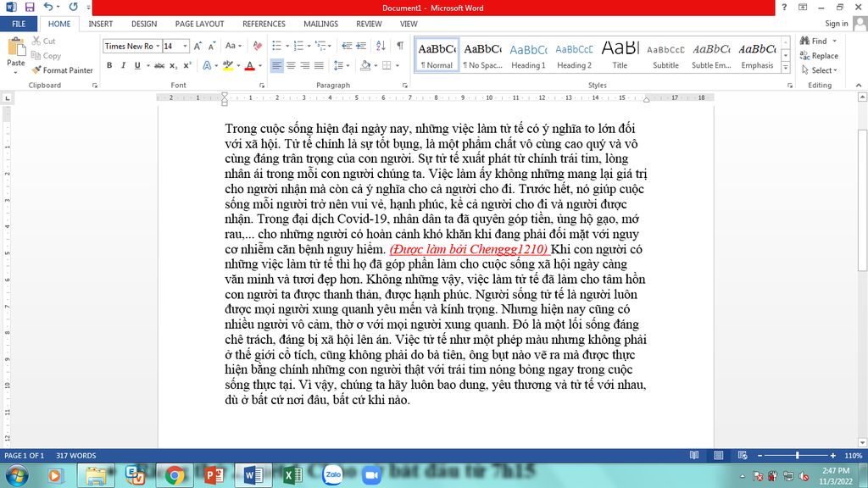
Task: Adjust the zoom slider
Action: (x=797, y=455)
